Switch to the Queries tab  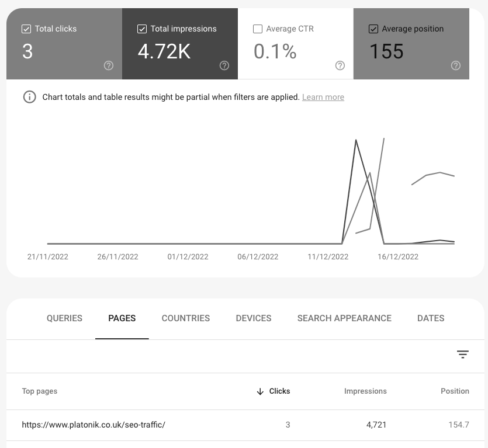(x=64, y=318)
